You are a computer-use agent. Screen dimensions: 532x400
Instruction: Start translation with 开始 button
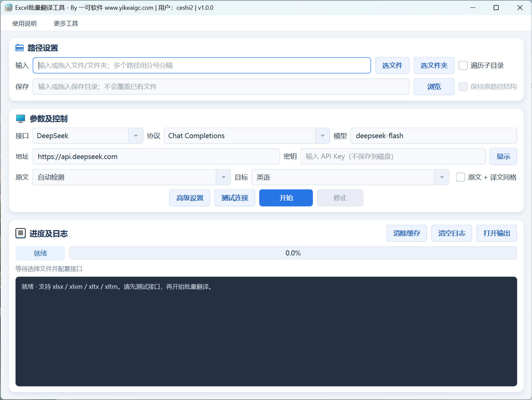286,198
